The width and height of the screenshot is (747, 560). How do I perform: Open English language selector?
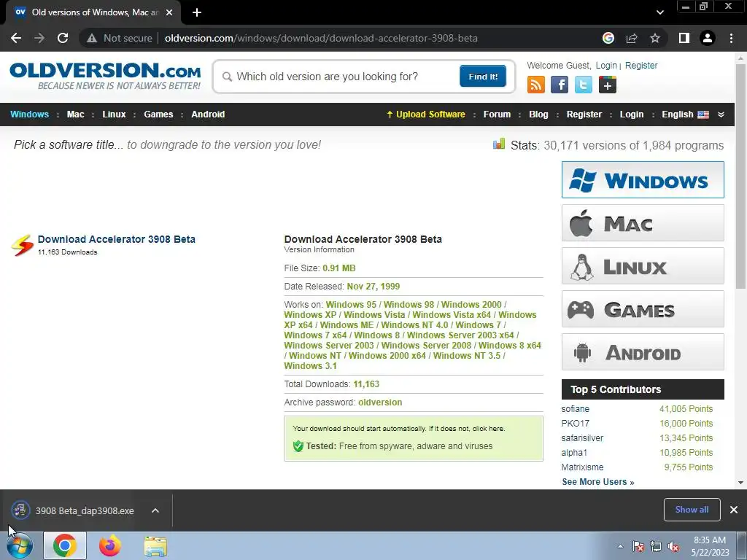(685, 114)
